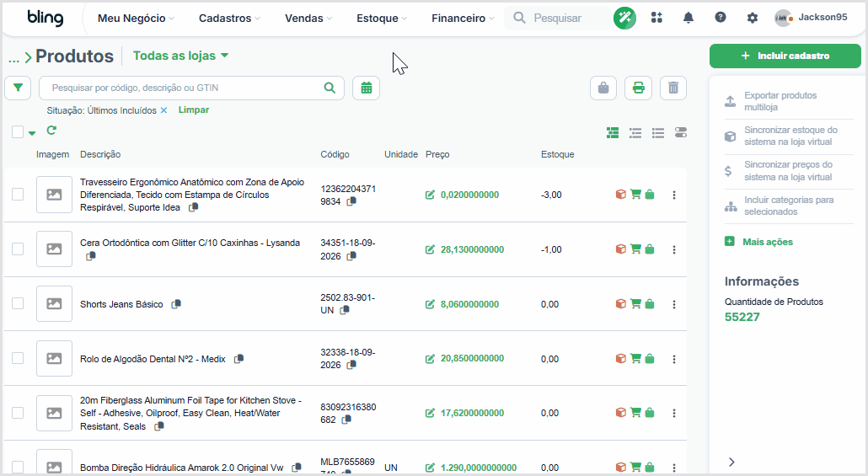Open the Jackson95 user menu
This screenshot has height=476, width=868.
(811, 18)
